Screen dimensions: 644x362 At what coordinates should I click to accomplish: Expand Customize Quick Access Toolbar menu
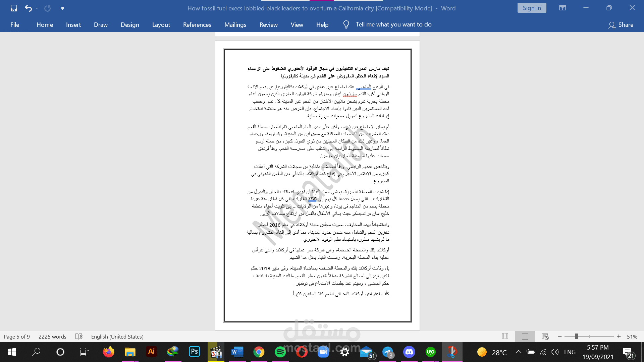(x=62, y=8)
